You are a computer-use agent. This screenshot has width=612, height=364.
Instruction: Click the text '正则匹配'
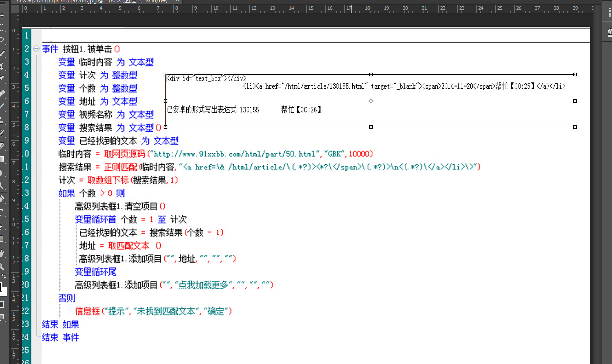pos(120,167)
